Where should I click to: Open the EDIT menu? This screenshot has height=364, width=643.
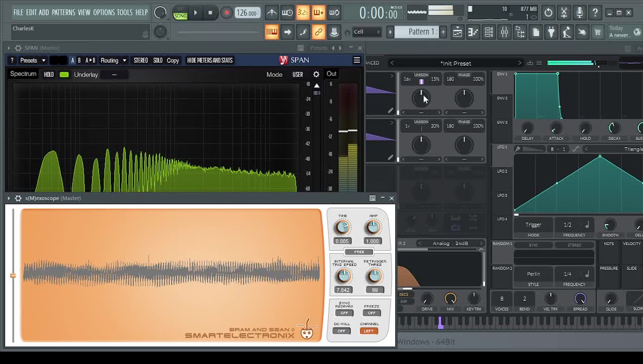click(31, 12)
